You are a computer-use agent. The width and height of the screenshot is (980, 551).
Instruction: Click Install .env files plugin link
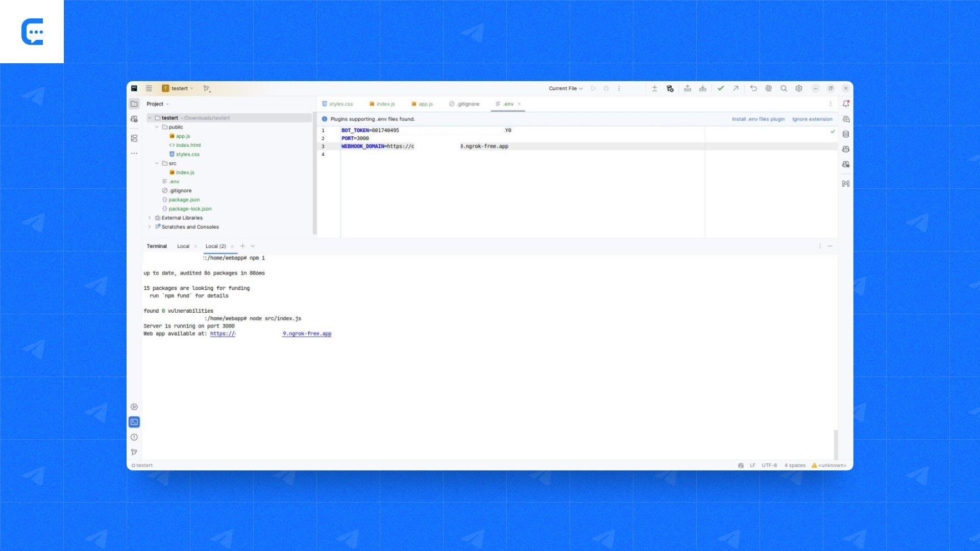(x=758, y=119)
